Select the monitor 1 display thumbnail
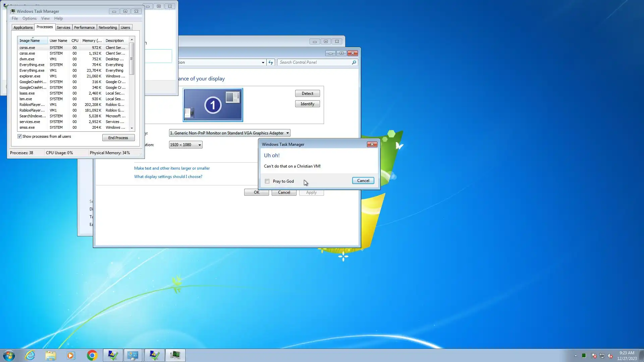Screen dimensions: 644x362 (x=213, y=105)
